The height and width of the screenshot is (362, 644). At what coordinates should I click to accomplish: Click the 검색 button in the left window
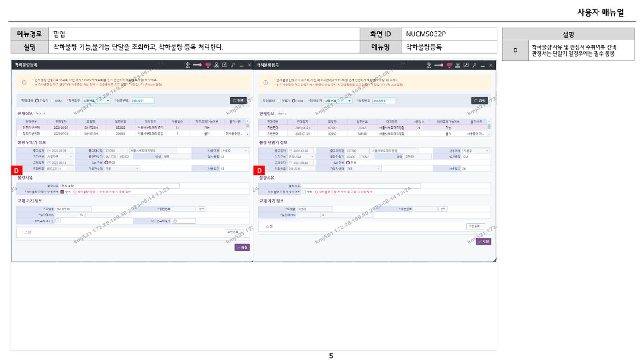[x=238, y=101]
